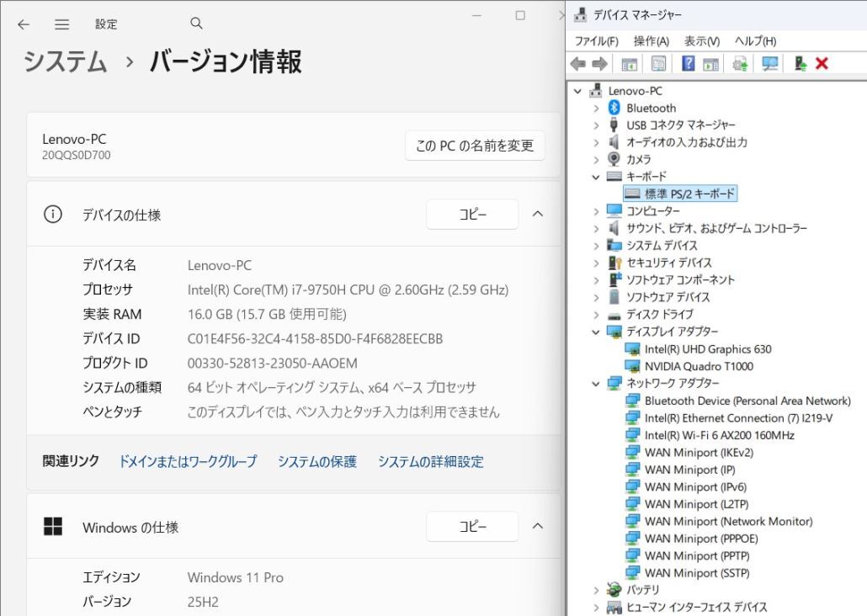Click the コピー button for Windows の仕様
The image size is (867, 616).
pos(472,527)
